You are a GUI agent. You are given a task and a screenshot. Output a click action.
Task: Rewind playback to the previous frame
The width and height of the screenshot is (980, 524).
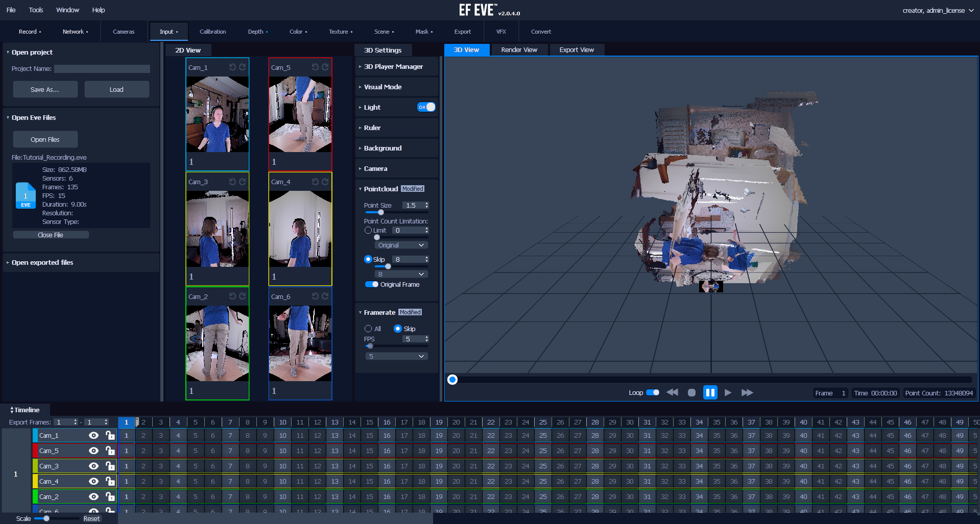(672, 392)
